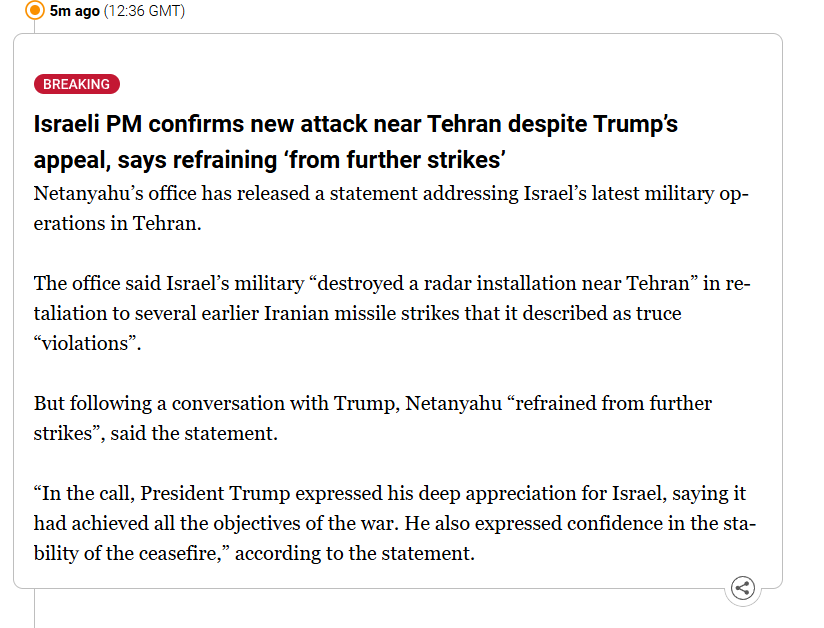Click the quoted phrase 'refrained from further'
824x628 pixels.
[610, 403]
